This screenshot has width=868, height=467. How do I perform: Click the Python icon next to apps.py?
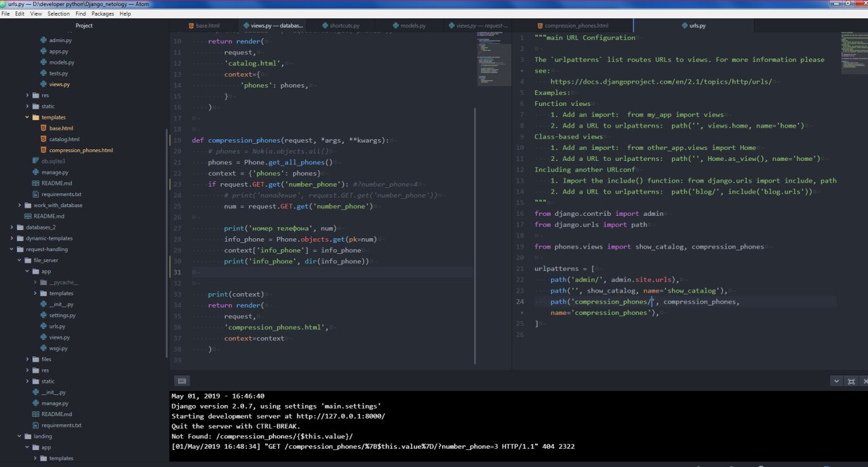click(43, 51)
